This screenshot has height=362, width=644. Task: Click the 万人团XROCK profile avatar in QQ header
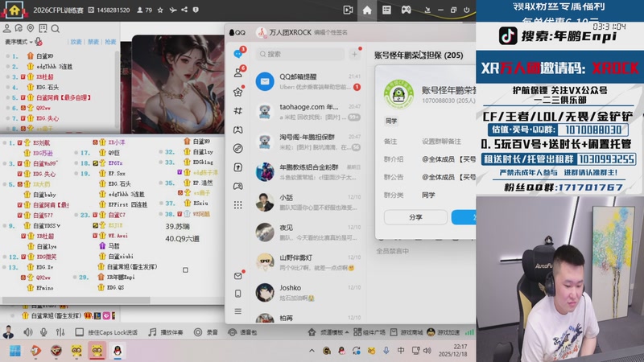coord(261,32)
